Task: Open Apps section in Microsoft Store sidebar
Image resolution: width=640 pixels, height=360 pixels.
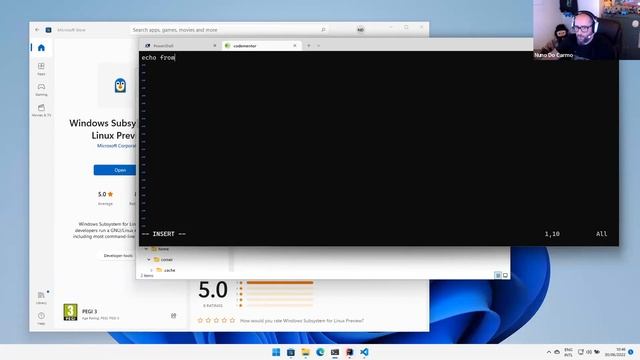Action: [x=41, y=68]
